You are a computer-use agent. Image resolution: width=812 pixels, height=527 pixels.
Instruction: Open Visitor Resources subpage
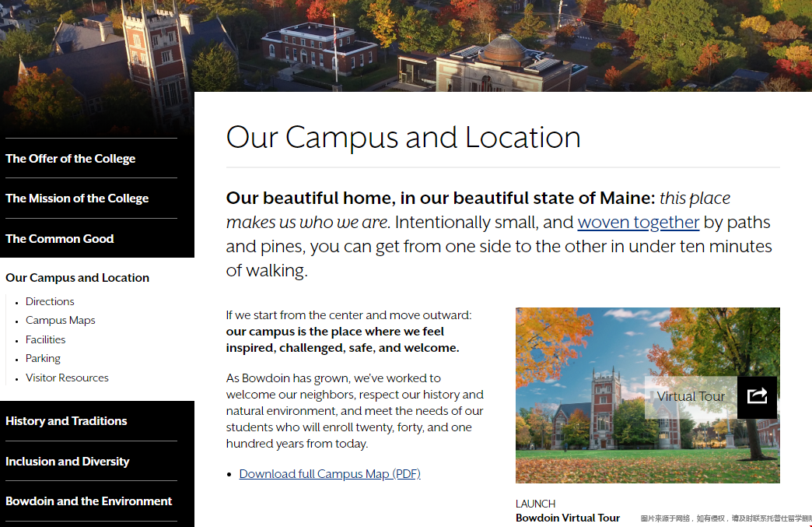coord(67,378)
